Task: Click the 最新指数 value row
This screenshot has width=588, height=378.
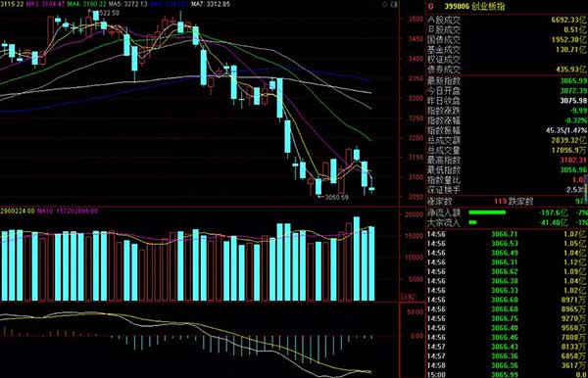Action: click(x=508, y=80)
